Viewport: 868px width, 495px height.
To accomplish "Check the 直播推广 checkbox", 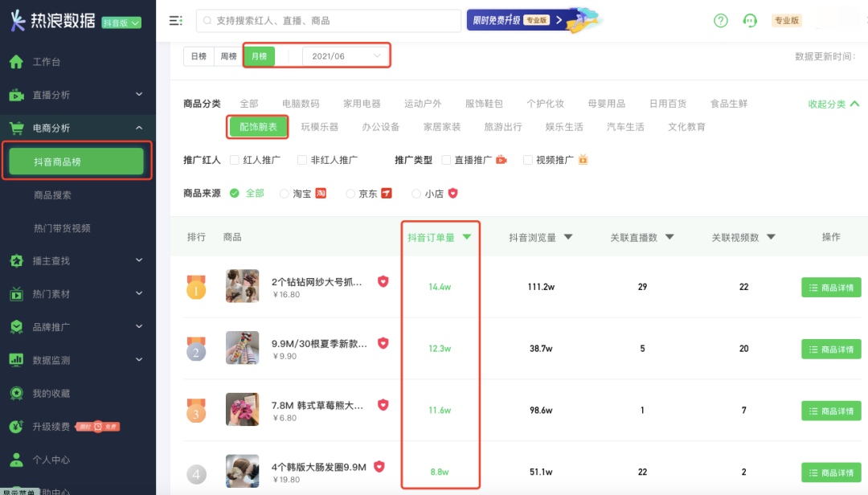I will click(x=445, y=160).
